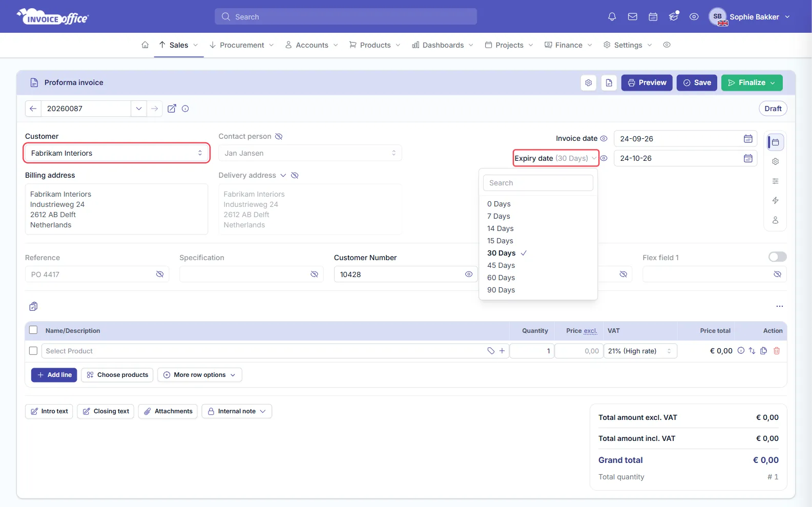
Task: Click the Preview button
Action: click(647, 83)
